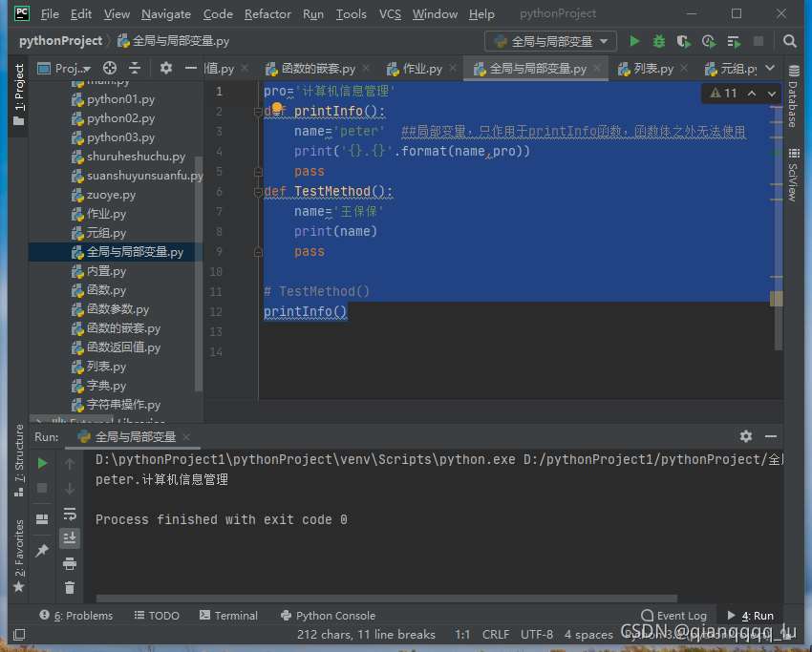Open 字典.py in the project tree
812x652 pixels.
(106, 386)
